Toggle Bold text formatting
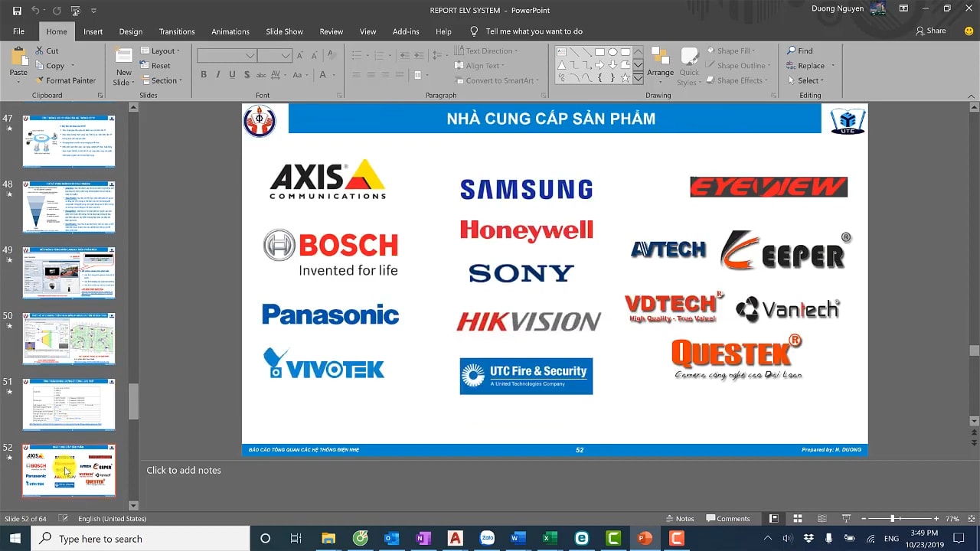Image resolution: width=980 pixels, height=551 pixels. [x=204, y=75]
